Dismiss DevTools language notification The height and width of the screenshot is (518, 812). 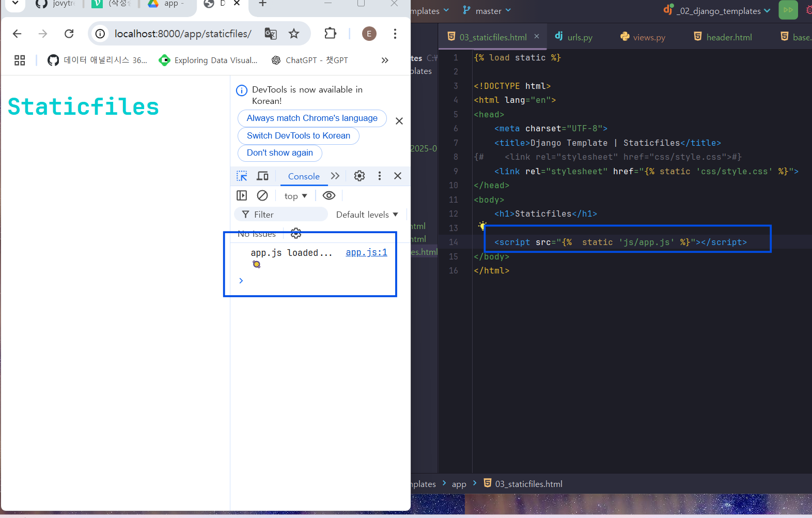coord(399,121)
